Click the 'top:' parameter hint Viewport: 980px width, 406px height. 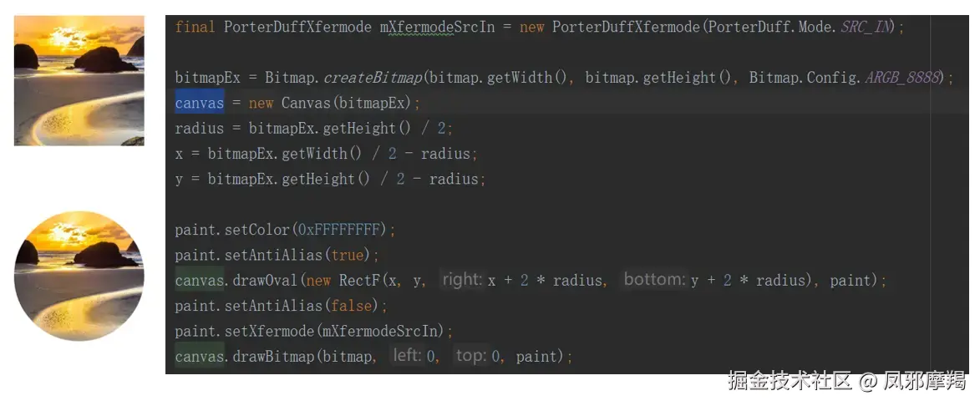point(470,356)
